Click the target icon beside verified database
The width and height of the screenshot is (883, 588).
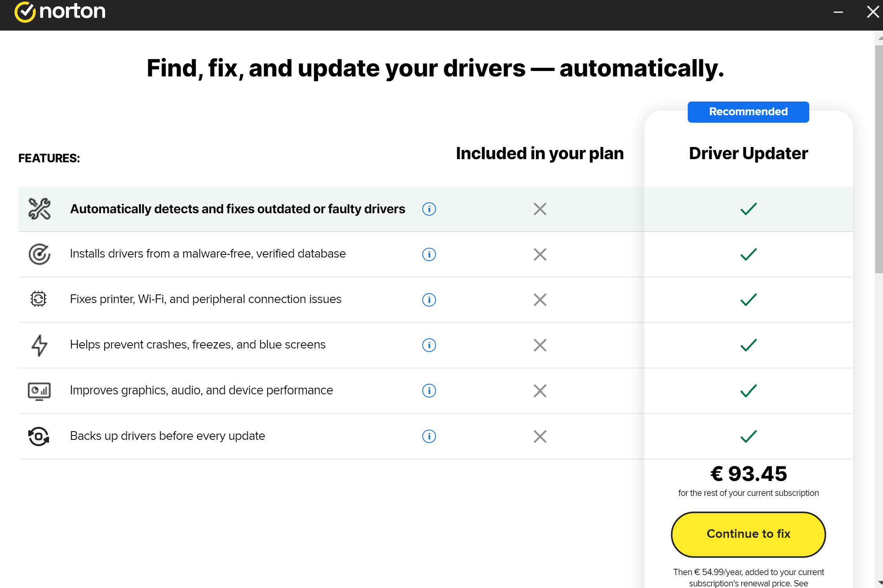click(x=39, y=254)
